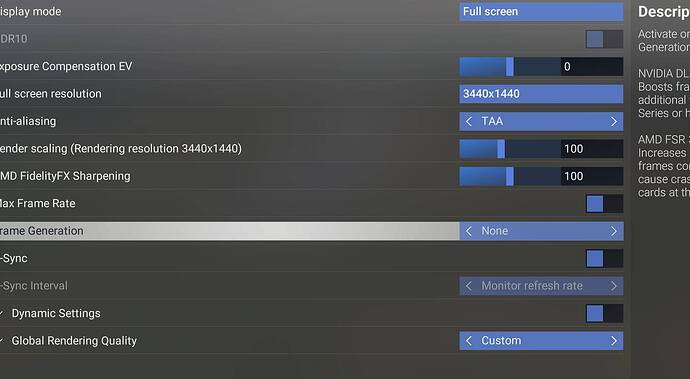The height and width of the screenshot is (379, 690).
Task: Click the AMD FidelityFX Sharpening value field
Action: 592,176
